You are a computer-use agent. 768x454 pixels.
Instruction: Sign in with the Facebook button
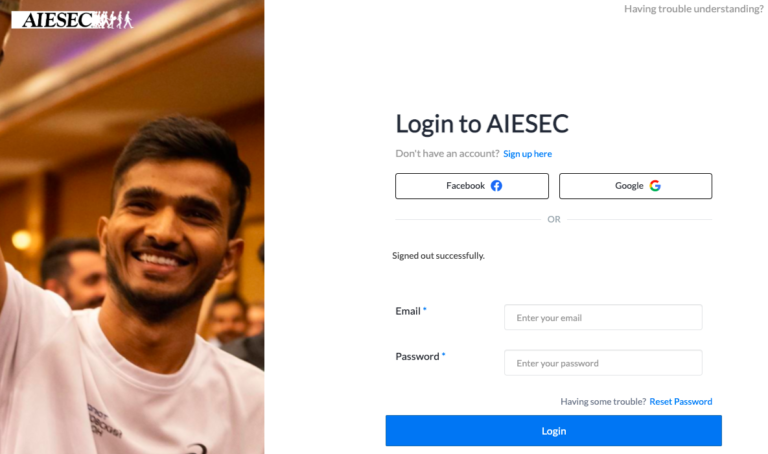click(x=472, y=186)
